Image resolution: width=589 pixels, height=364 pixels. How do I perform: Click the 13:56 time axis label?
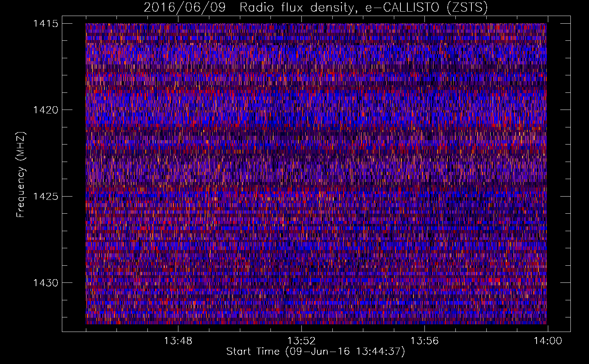tap(425, 341)
